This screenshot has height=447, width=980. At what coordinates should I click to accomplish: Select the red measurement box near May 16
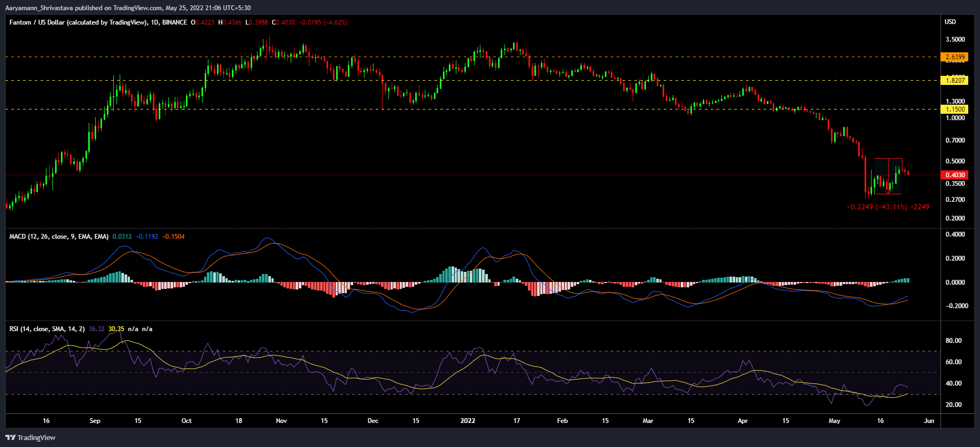[x=888, y=176]
